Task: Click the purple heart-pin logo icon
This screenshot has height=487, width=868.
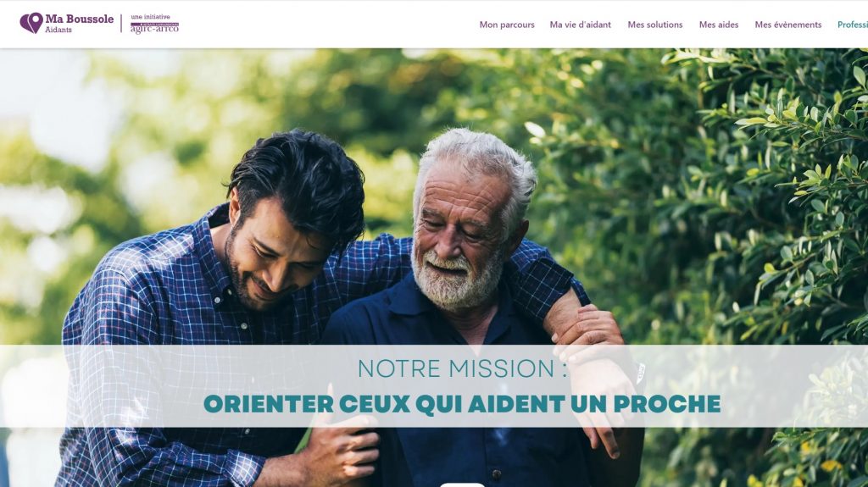Action: pos(31,23)
